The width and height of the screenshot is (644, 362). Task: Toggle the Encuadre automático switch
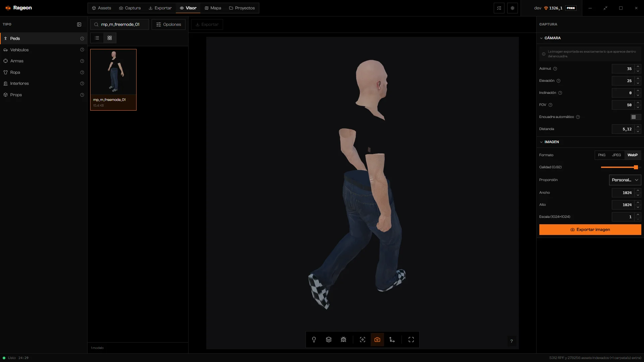coord(636,117)
